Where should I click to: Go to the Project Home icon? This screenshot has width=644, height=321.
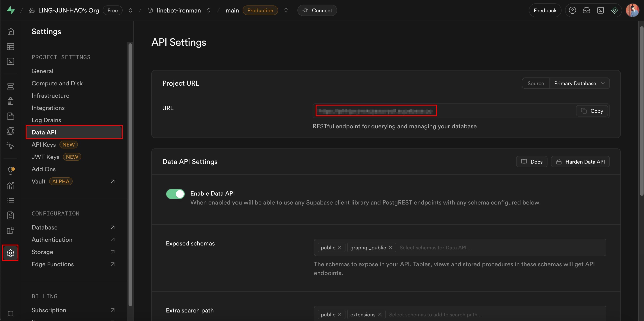click(11, 32)
